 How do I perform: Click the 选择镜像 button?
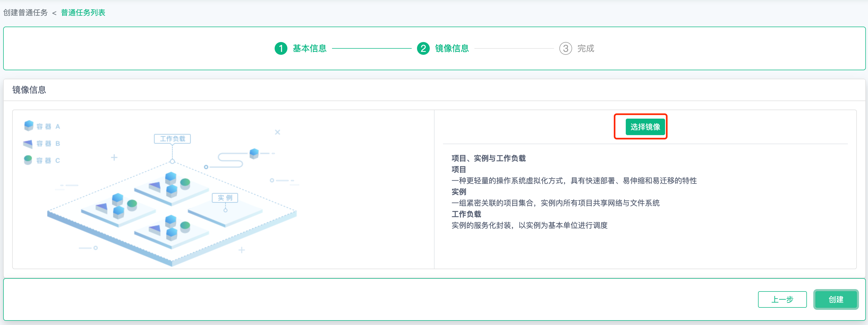coord(645,127)
